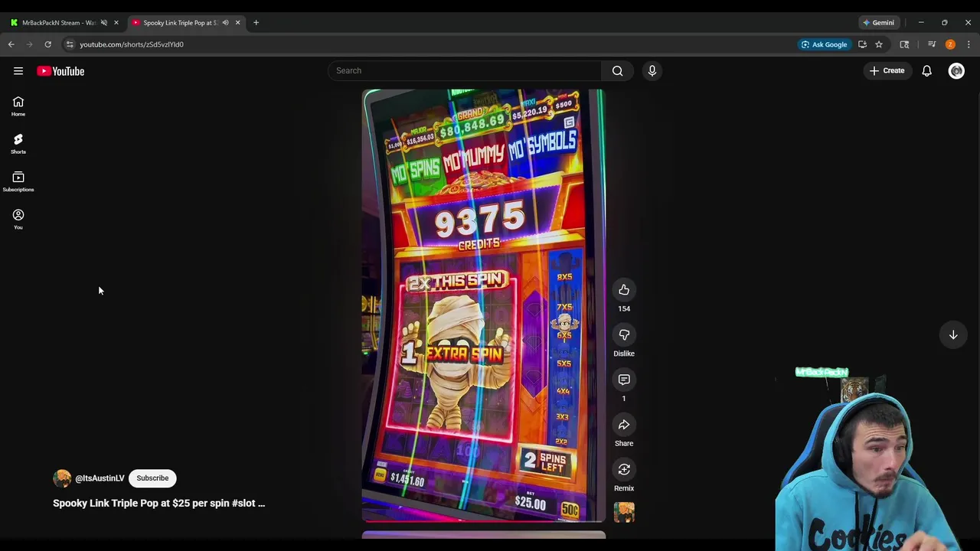Close the Spooky Link Triple Pop tab
The image size is (980, 551).
pyautogui.click(x=237, y=23)
